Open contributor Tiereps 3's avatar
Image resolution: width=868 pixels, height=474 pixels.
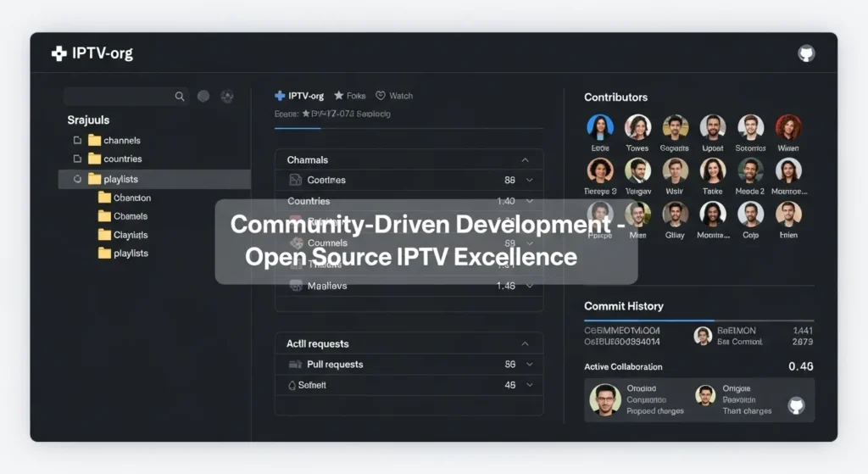[600, 170]
